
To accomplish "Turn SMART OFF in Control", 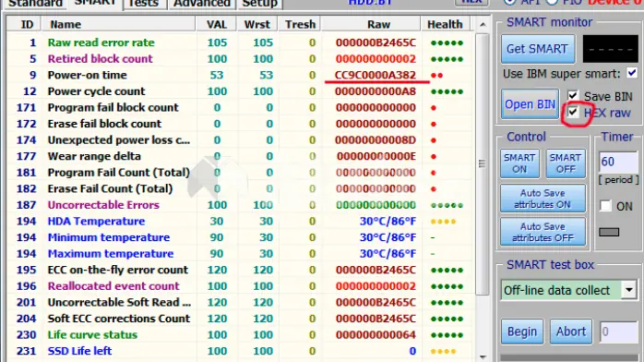I will (566, 163).
